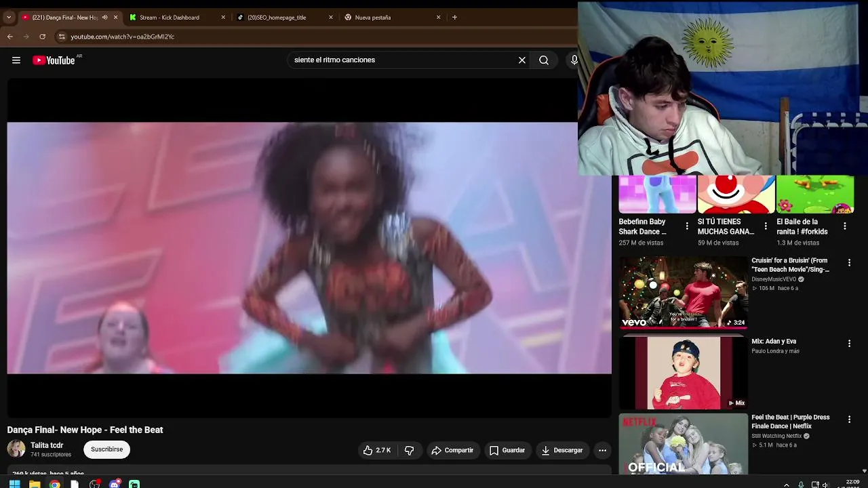Subscribe to Talita tcdr with Suscribirse
The width and height of the screenshot is (868, 488).
[x=107, y=449]
